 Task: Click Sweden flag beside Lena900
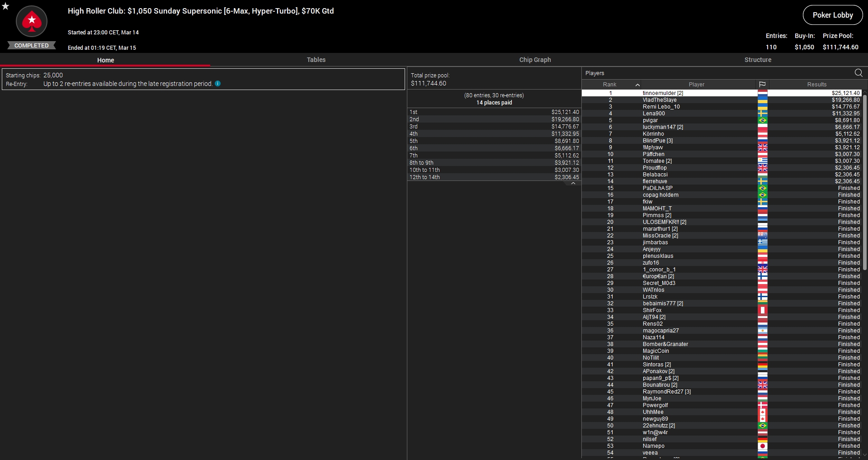[762, 114]
